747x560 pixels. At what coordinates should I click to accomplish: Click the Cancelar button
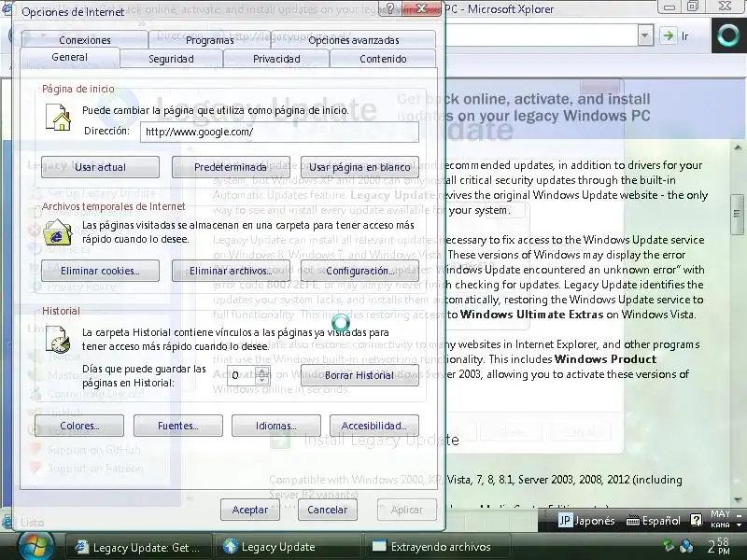pyautogui.click(x=328, y=510)
